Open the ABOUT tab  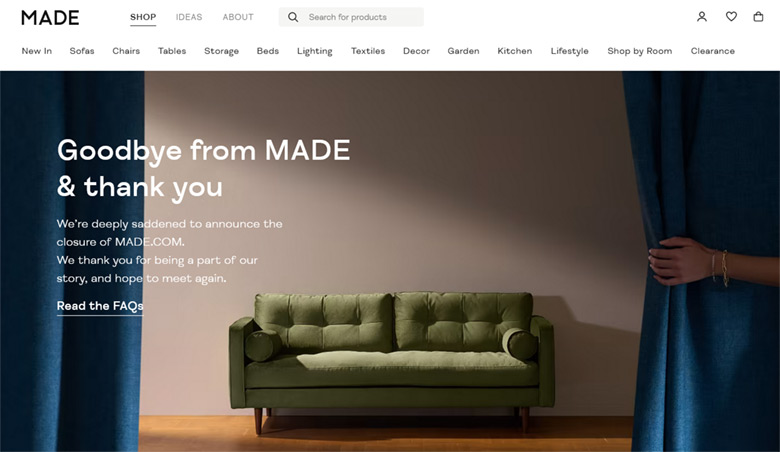click(238, 17)
